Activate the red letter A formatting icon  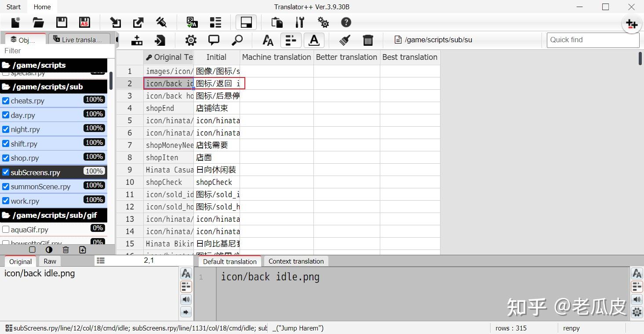pos(314,40)
